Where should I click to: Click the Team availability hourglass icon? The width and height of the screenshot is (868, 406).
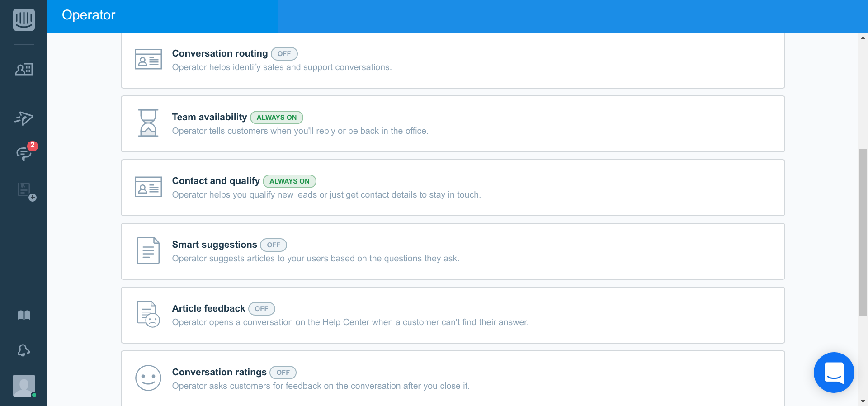[x=148, y=123]
